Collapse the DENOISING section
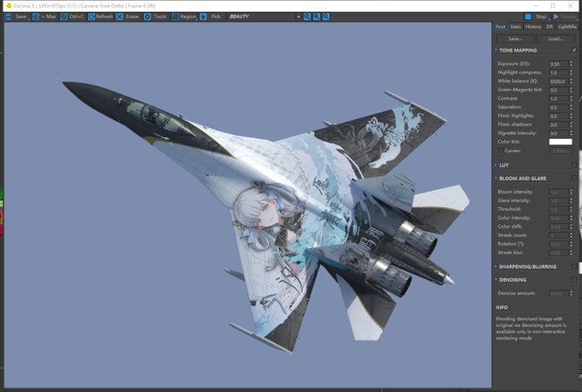Screen dimensions: 582x392 click(x=496, y=280)
